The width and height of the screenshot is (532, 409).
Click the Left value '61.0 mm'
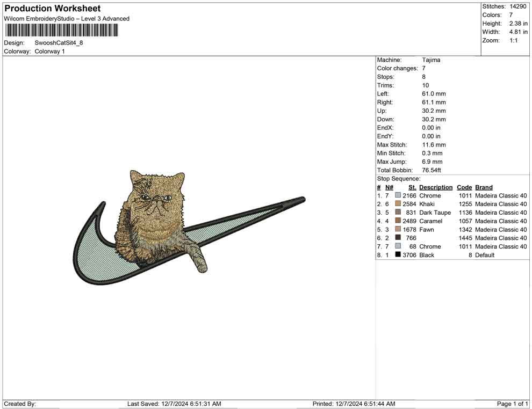434,94
